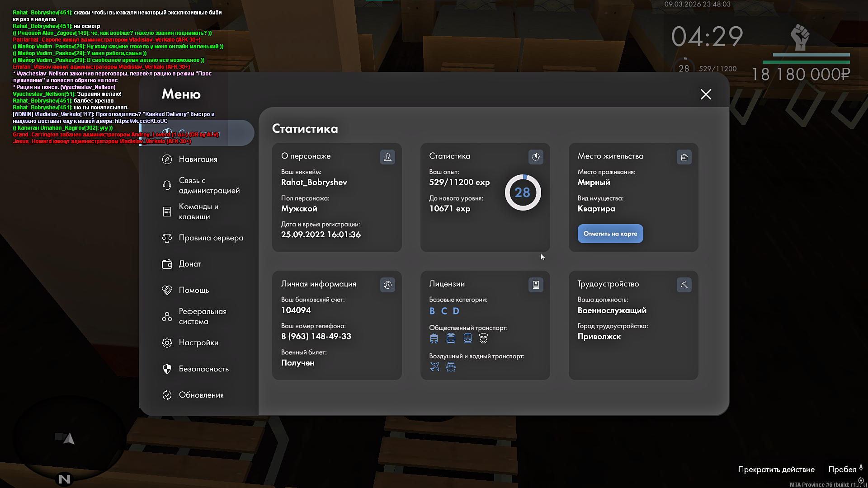Go to Правила сервера section
The height and width of the screenshot is (488, 868).
coord(211,238)
